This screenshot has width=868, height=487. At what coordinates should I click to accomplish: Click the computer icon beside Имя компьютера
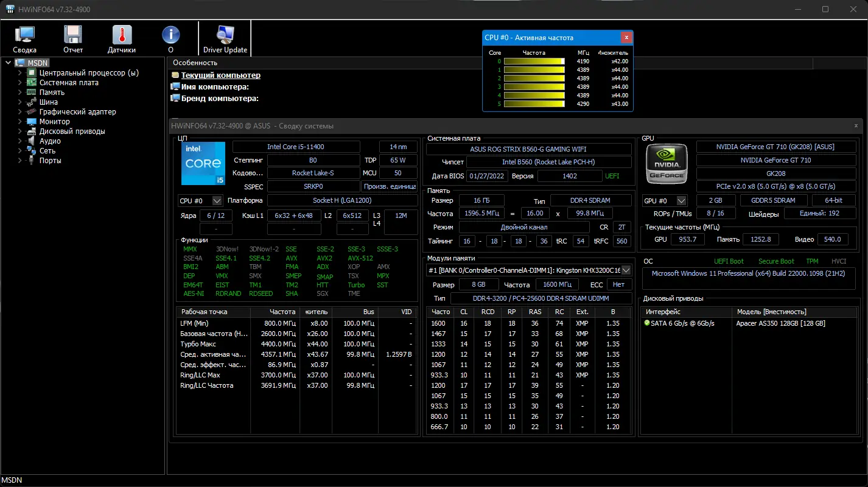coord(175,86)
